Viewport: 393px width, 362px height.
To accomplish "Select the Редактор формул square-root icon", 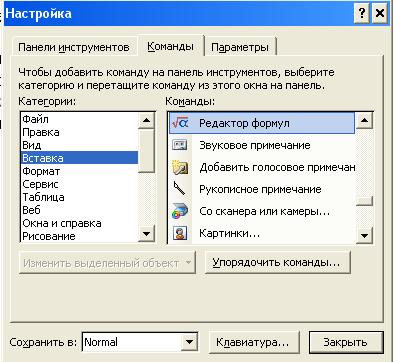I will point(180,123).
